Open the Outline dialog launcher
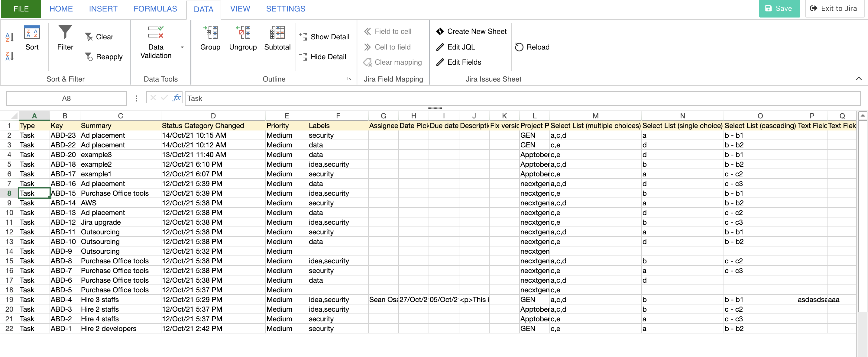 349,79
